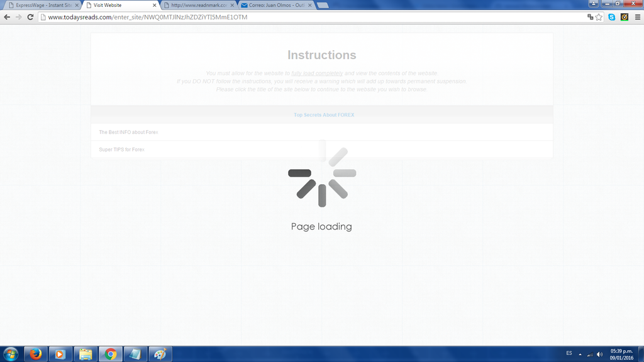Open the Chrome hamburger menu
The width and height of the screenshot is (644, 362).
coord(637,17)
